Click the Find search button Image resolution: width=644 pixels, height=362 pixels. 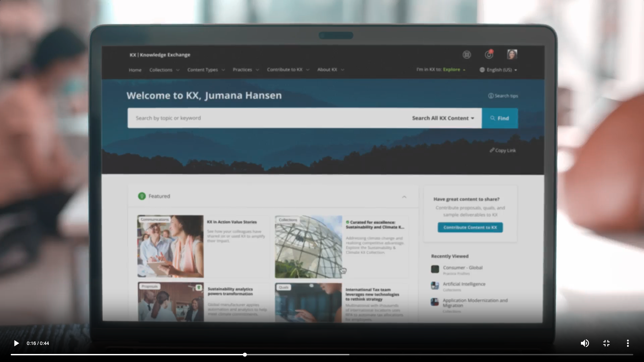pos(499,118)
